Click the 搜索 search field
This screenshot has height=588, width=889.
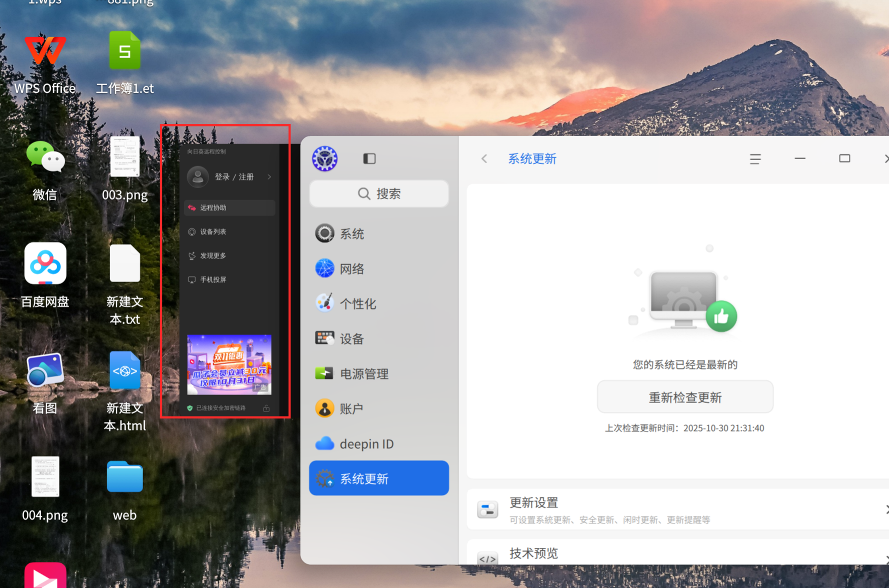379,194
